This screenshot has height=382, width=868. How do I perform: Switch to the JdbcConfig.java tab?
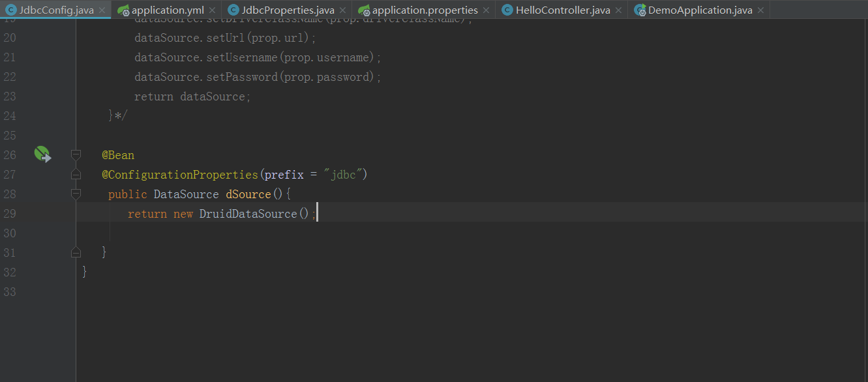tap(57, 10)
